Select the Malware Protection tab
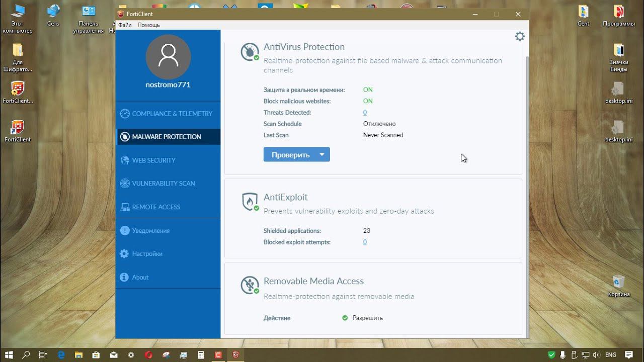644x362 pixels. [168, 137]
